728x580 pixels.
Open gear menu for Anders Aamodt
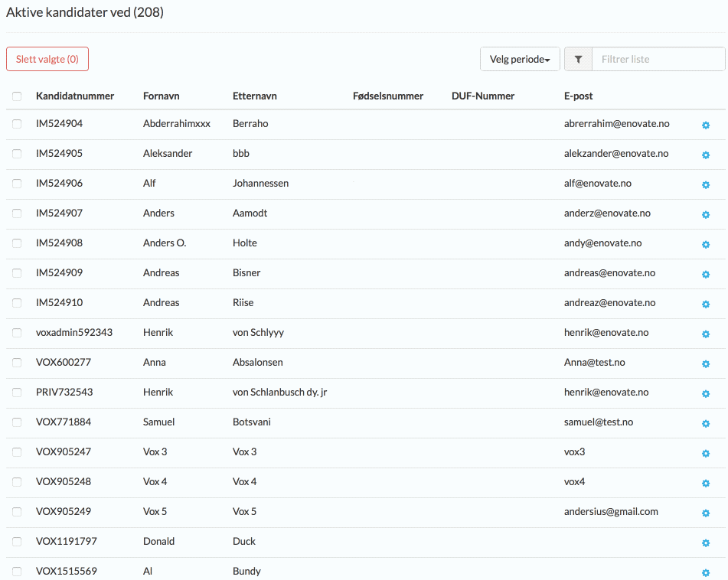[x=706, y=214]
